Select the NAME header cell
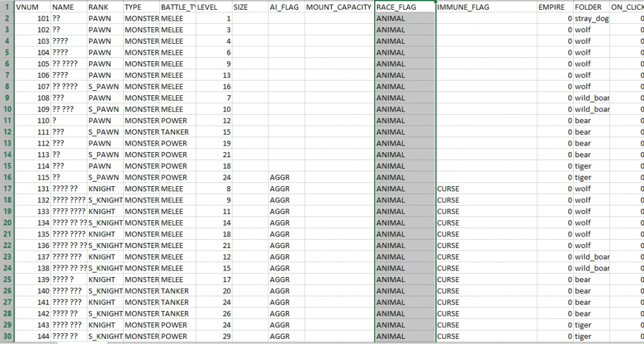This screenshot has width=644, height=344. [x=70, y=7]
